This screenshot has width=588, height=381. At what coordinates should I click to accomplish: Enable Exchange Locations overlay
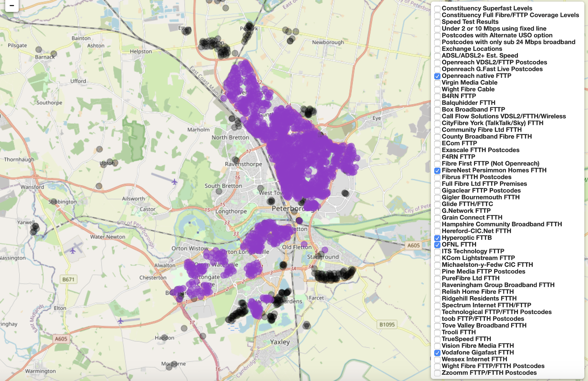coord(437,48)
